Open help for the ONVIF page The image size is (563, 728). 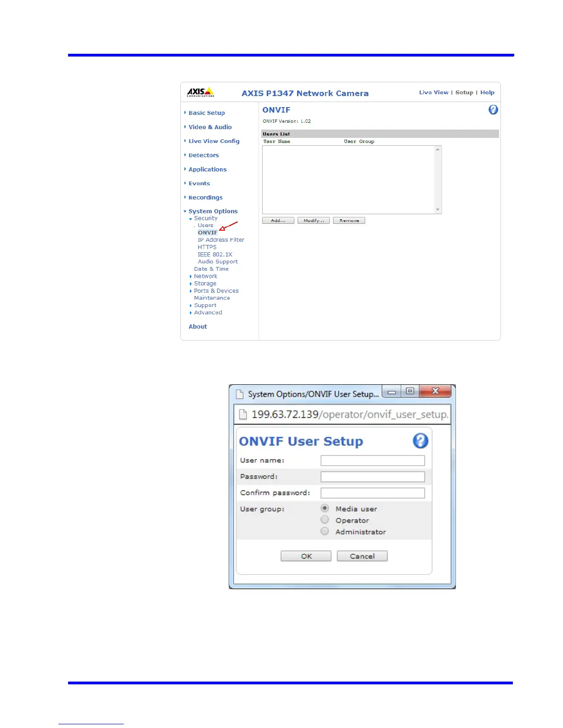(x=493, y=110)
